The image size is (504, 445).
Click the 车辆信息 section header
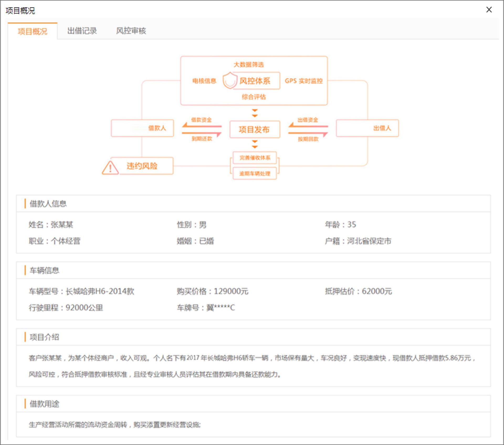[x=44, y=270]
